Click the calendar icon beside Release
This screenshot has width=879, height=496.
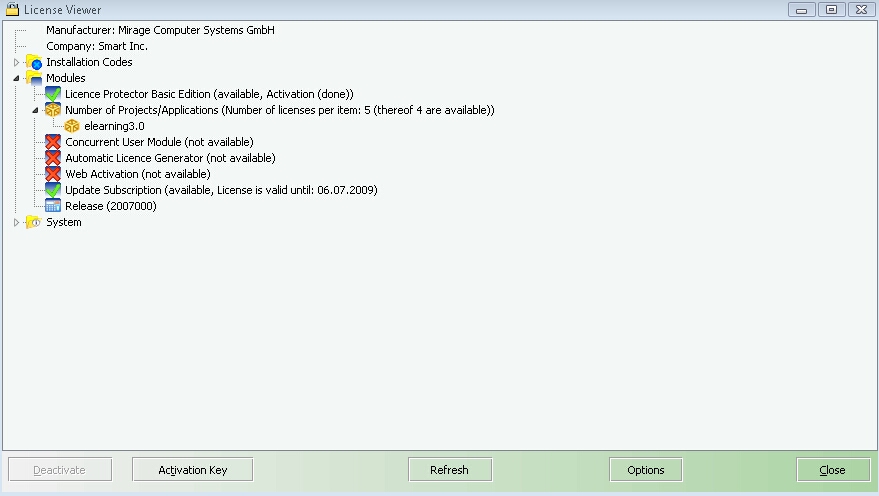point(53,206)
